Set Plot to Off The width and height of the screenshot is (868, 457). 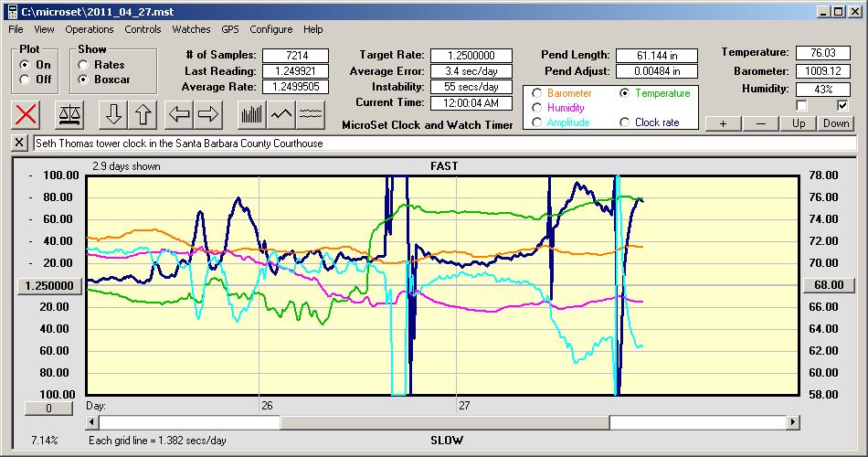[x=25, y=80]
